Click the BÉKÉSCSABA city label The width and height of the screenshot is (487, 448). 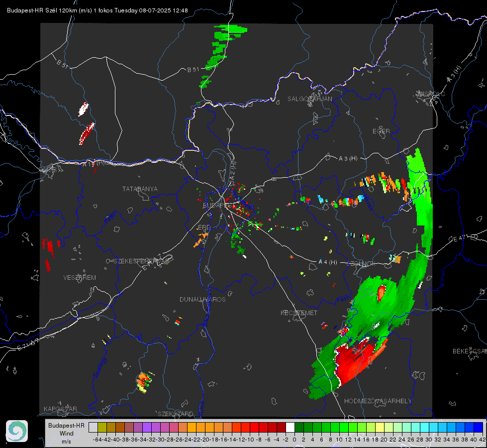click(x=470, y=351)
